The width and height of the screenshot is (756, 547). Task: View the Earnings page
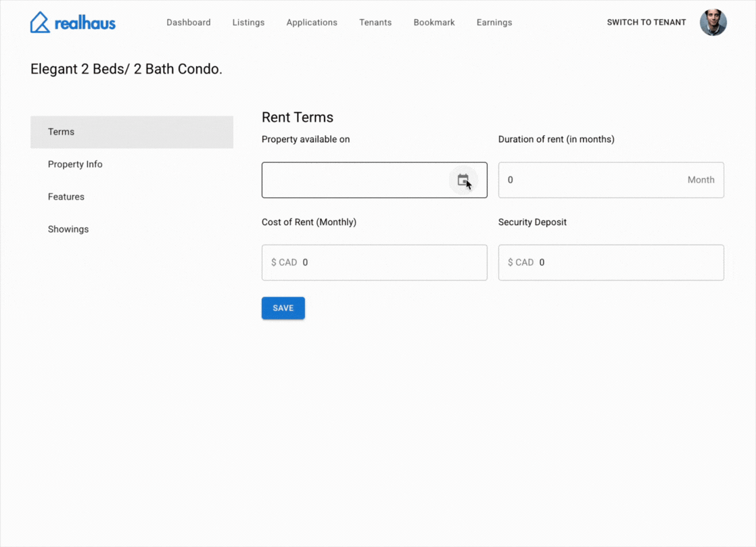[494, 22]
